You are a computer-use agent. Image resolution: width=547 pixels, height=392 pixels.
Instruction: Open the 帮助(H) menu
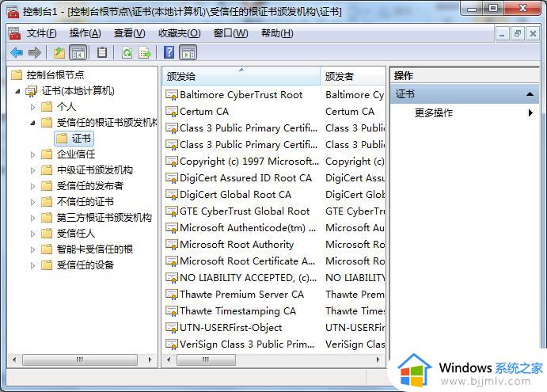click(277, 33)
